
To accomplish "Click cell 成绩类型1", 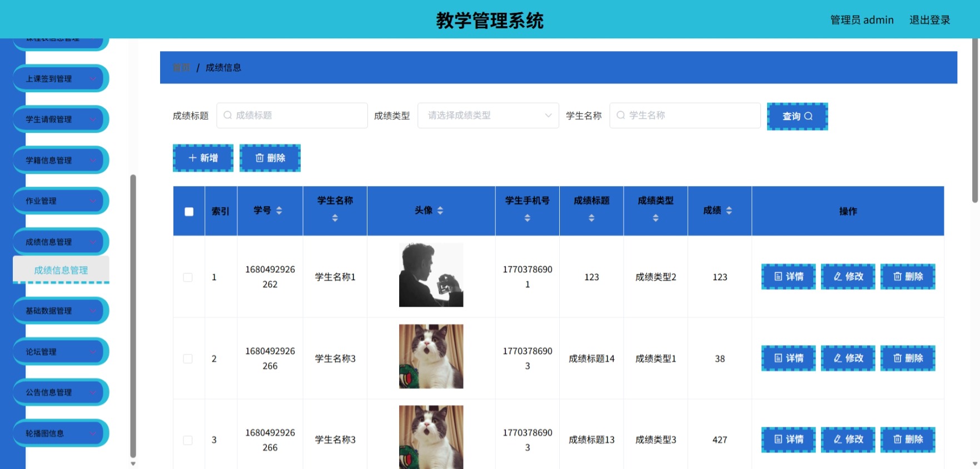I will click(x=656, y=358).
